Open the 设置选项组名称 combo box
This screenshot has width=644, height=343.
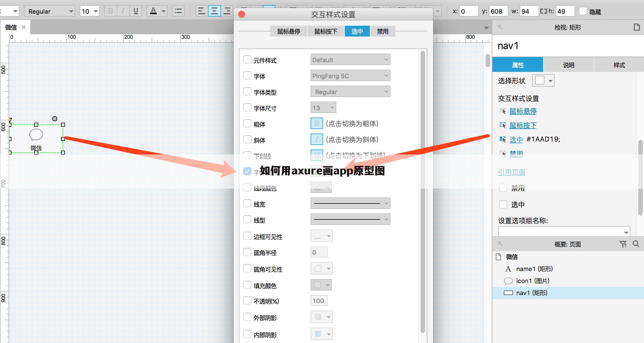pyautogui.click(x=564, y=232)
